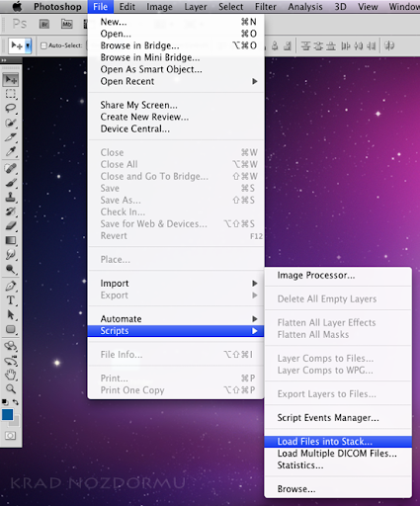The height and width of the screenshot is (506, 420).
Task: Open the Analysis menu
Action: 305,7
